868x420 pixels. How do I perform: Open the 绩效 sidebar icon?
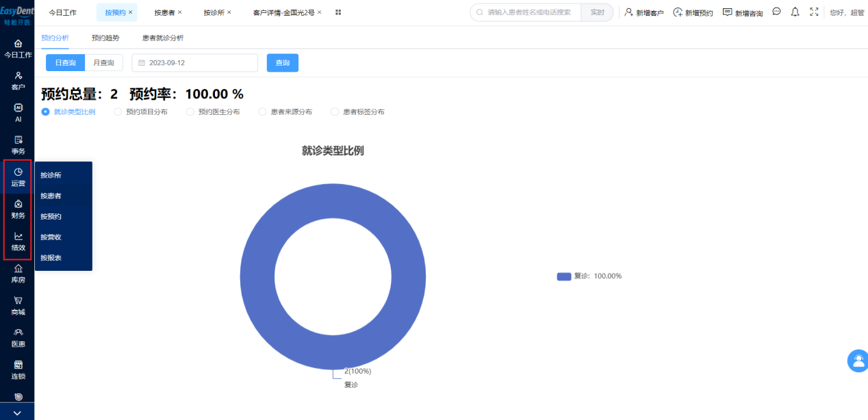point(18,236)
